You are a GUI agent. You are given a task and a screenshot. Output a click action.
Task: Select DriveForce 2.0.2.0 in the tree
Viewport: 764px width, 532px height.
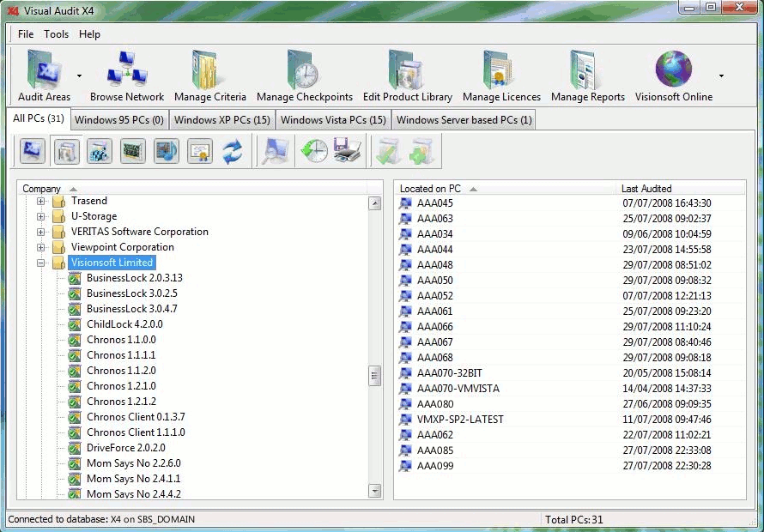point(125,448)
